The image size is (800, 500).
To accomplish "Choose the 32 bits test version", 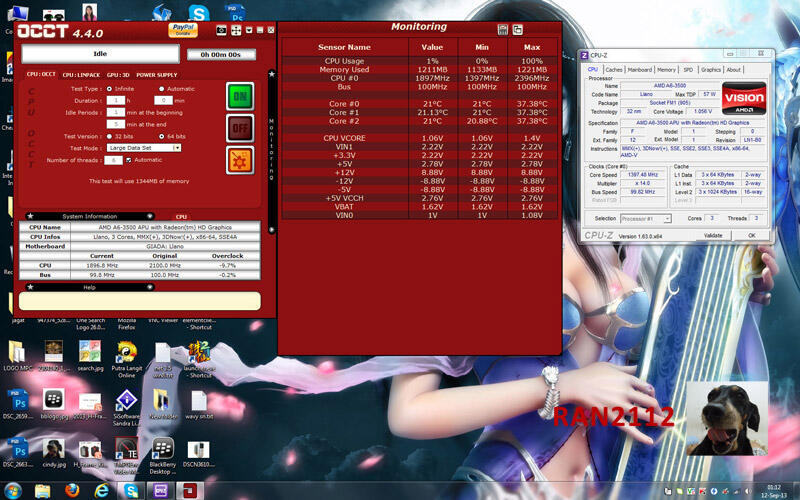I will pos(109,137).
